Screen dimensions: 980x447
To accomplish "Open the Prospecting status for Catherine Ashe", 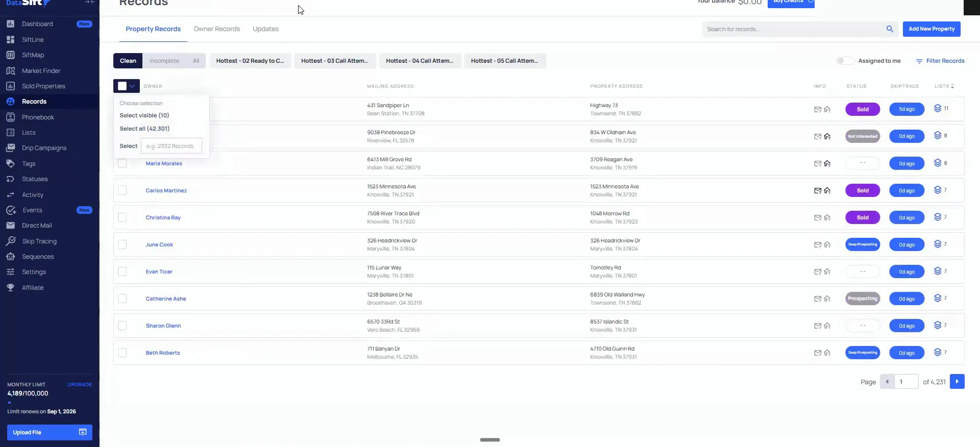I will (x=863, y=299).
